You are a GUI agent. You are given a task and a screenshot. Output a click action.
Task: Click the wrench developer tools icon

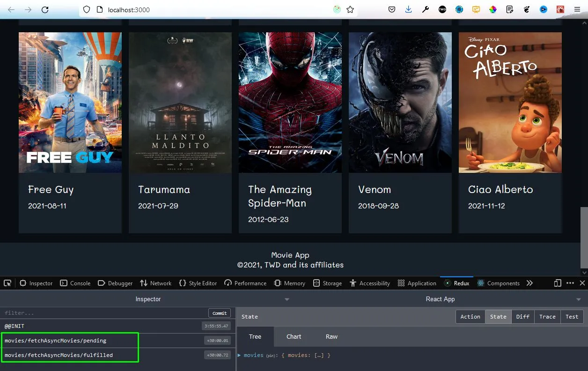[x=426, y=9]
